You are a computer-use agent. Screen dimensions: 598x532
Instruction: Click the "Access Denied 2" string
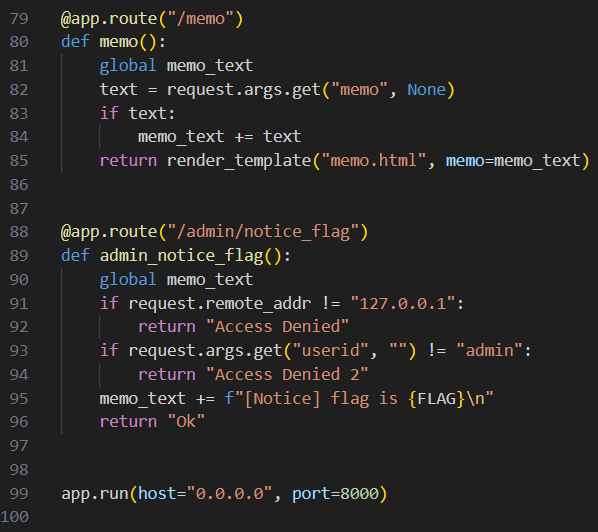287,374
